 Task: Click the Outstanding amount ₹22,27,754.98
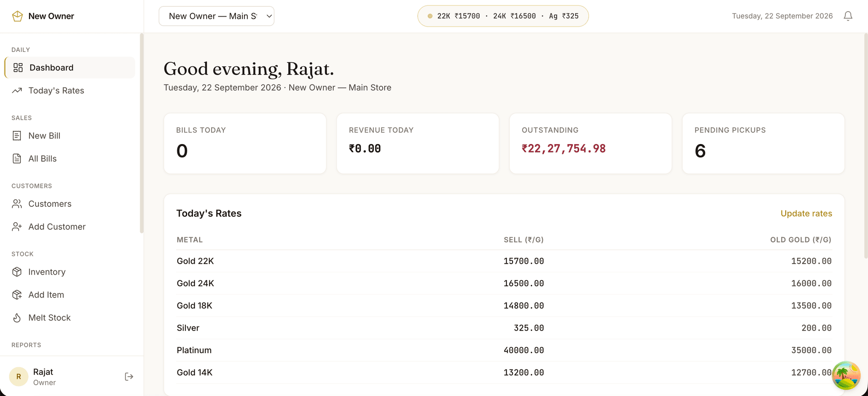564,149
